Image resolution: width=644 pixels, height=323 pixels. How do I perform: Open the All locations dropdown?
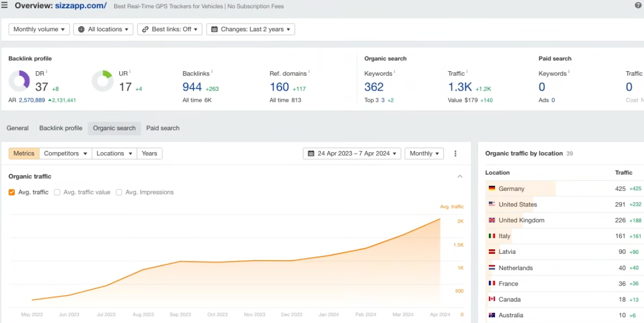coord(103,29)
